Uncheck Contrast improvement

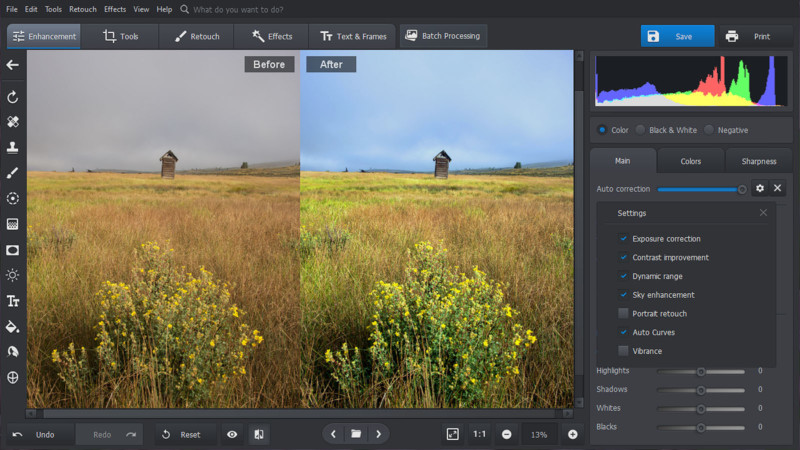point(623,257)
